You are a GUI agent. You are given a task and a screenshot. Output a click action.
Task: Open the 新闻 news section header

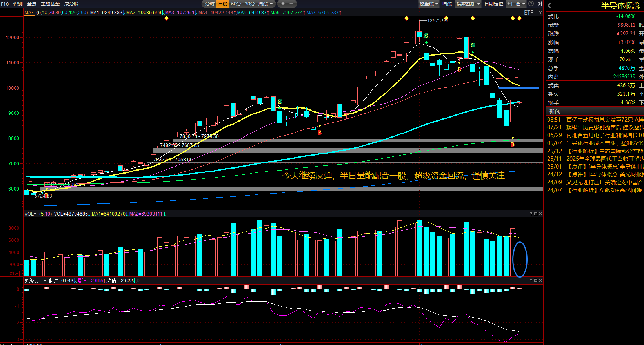(555, 111)
